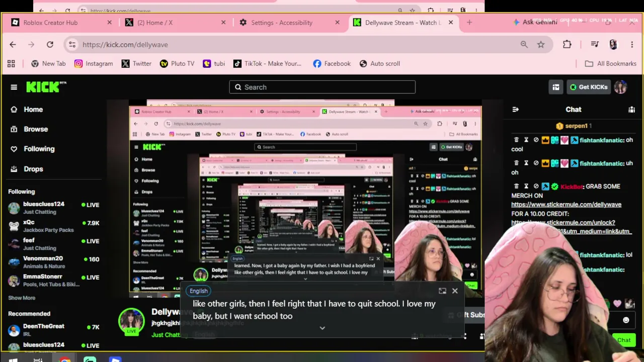
Task: Open Venomman20 channel in Following list
Action: pyautogui.click(x=54, y=262)
